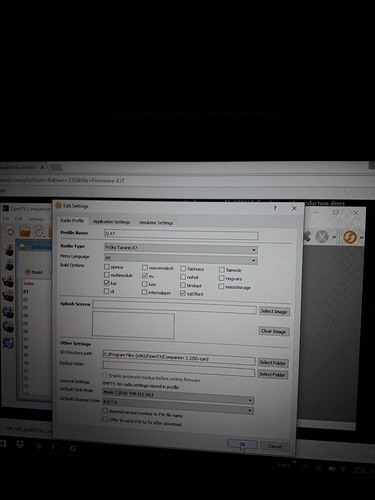The width and height of the screenshot is (375, 500).
Task: Click the New file toolbar icon
Action: coord(10,231)
